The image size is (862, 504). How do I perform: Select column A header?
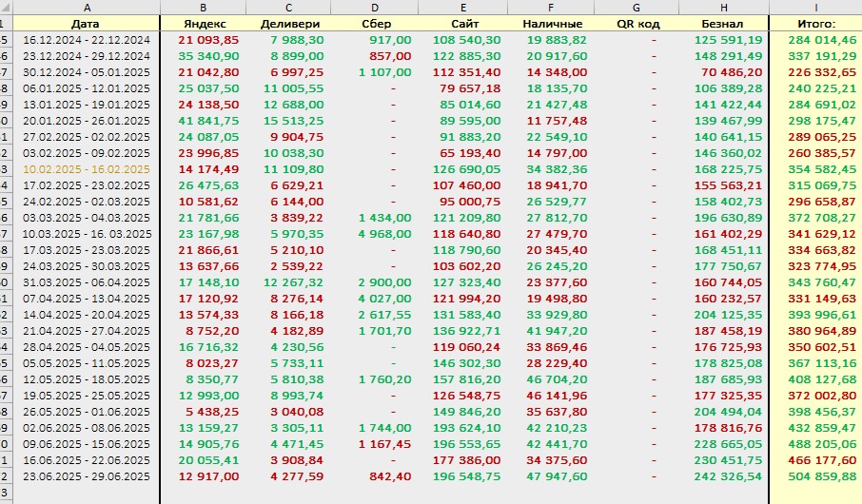pos(87,8)
